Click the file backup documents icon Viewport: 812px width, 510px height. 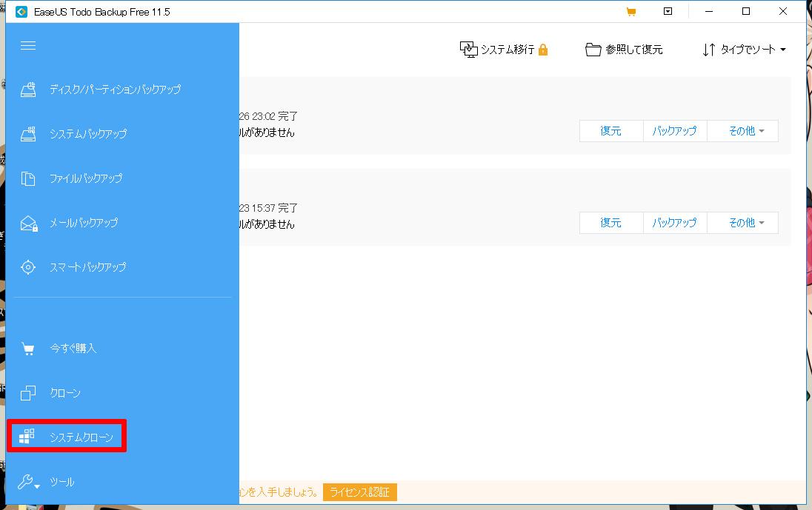[28, 178]
